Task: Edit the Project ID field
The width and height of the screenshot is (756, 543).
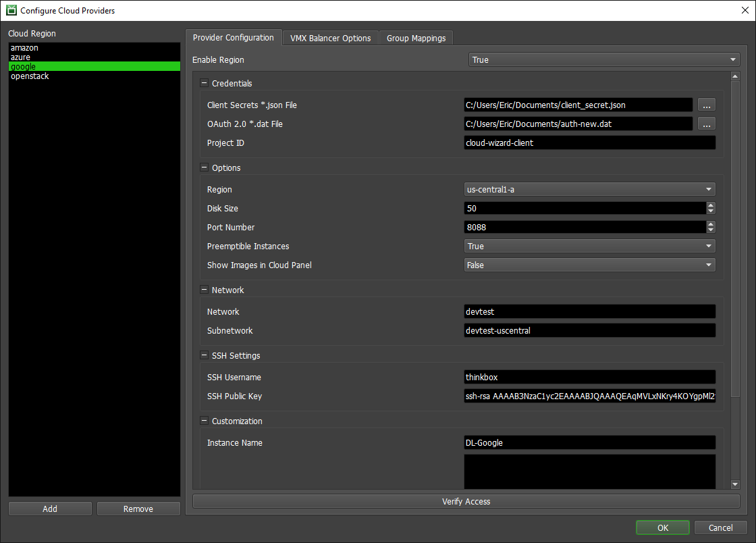Action: (x=590, y=143)
